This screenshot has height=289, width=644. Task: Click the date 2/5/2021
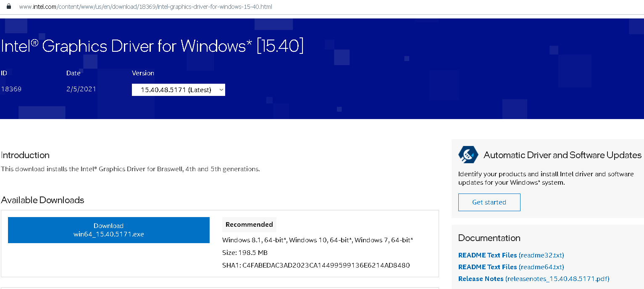pos(81,89)
